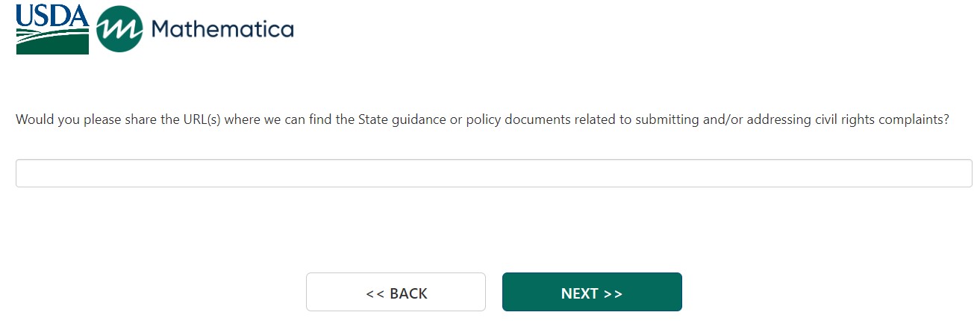This screenshot has width=980, height=321.
Task: Click the double right arrows on NEXT
Action: coord(613,293)
